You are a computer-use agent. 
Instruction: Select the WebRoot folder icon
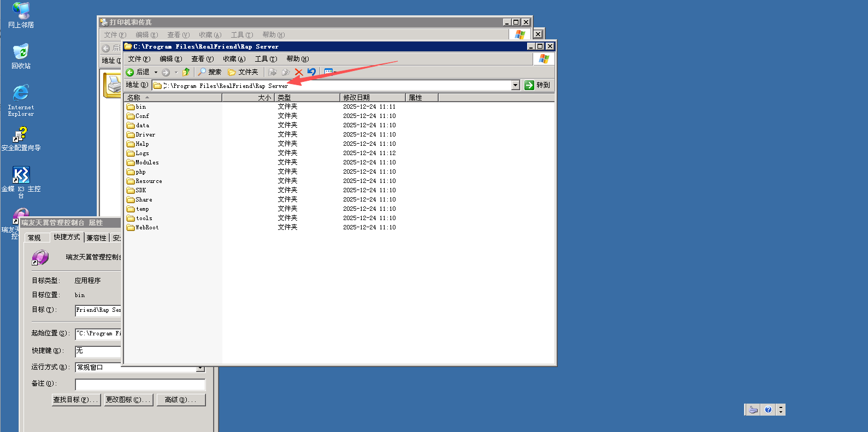point(131,228)
